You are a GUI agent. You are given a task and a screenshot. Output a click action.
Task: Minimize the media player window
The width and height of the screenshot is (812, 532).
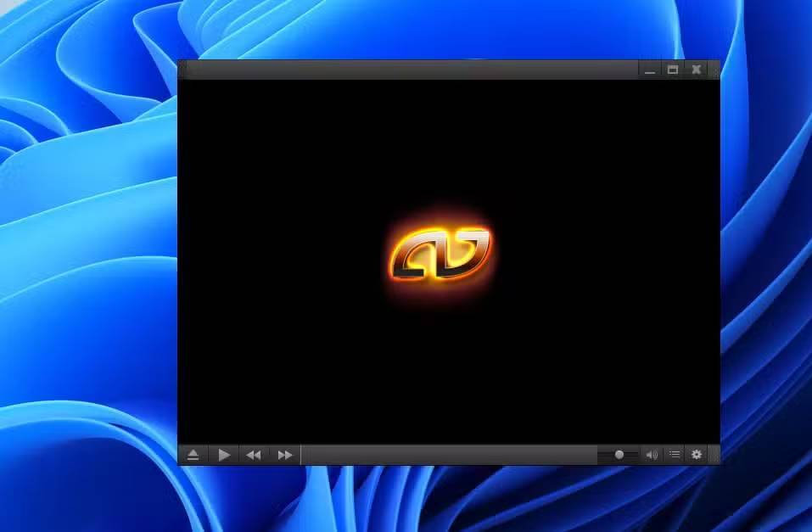click(650, 70)
